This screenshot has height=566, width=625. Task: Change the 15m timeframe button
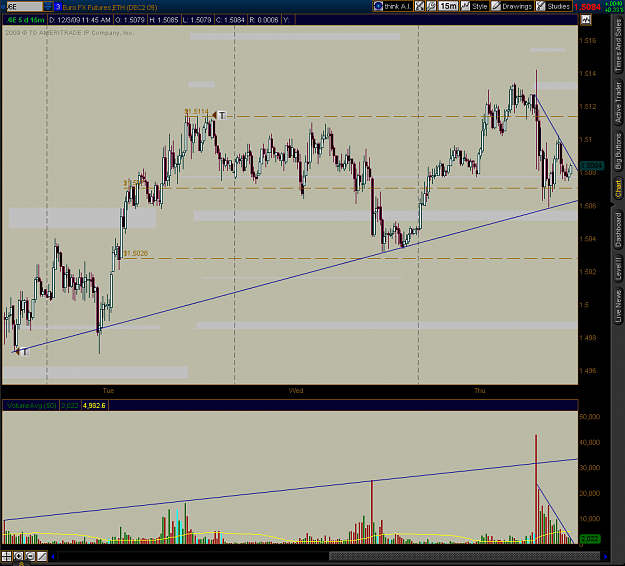tap(448, 6)
